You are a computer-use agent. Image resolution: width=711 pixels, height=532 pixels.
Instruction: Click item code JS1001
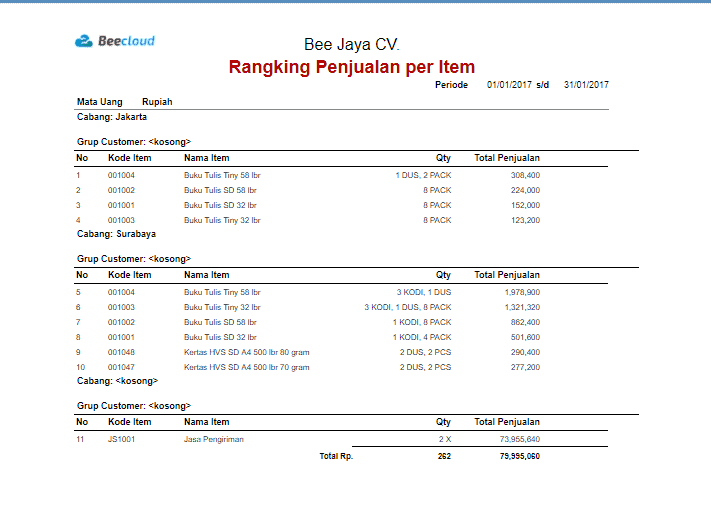pos(122,439)
